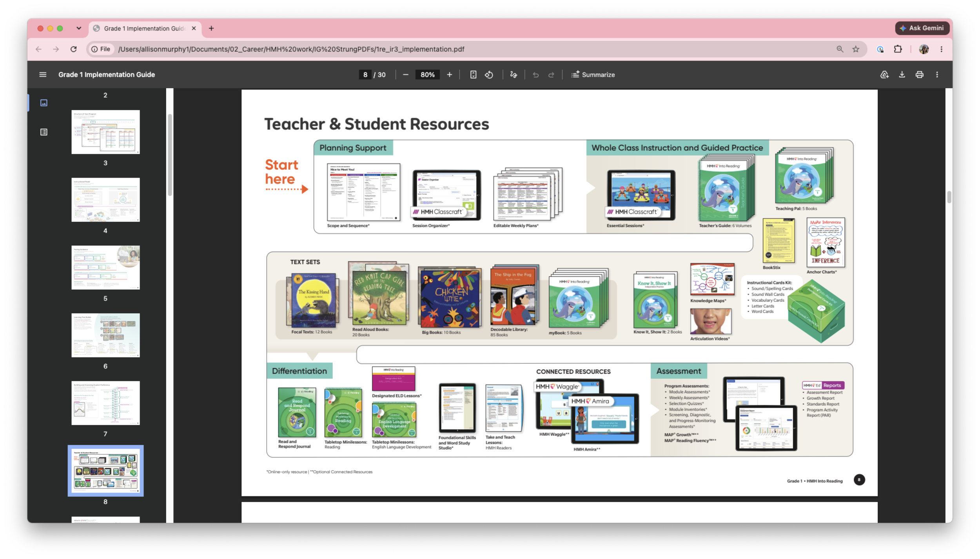Screen dimensions: 980x559
Task: Open the PDF viewer more actions menu
Action: 937,75
